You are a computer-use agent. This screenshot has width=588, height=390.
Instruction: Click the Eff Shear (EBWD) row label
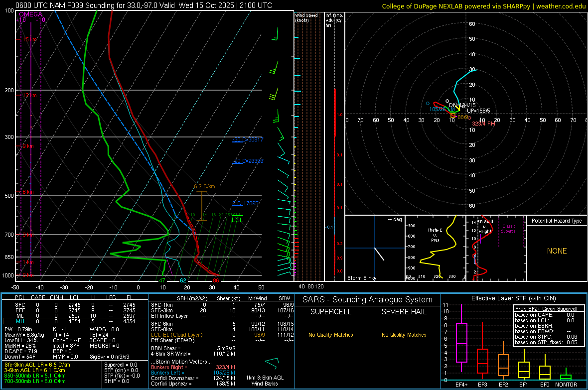173,340
